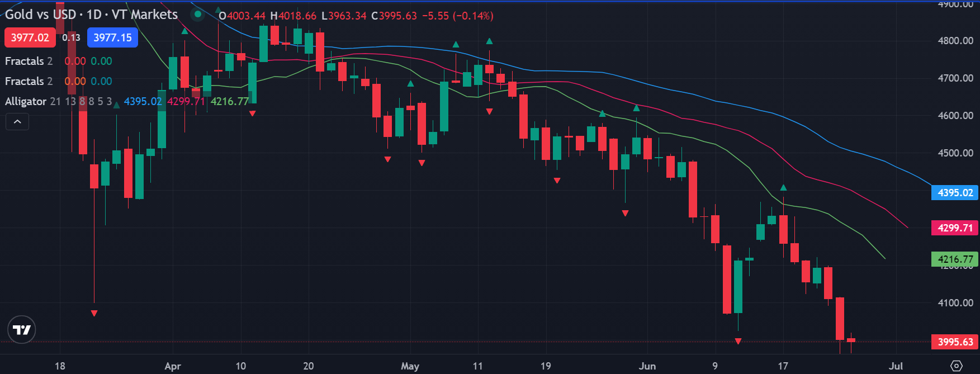
Task: Click '10' date on the time axis
Action: [x=240, y=366]
